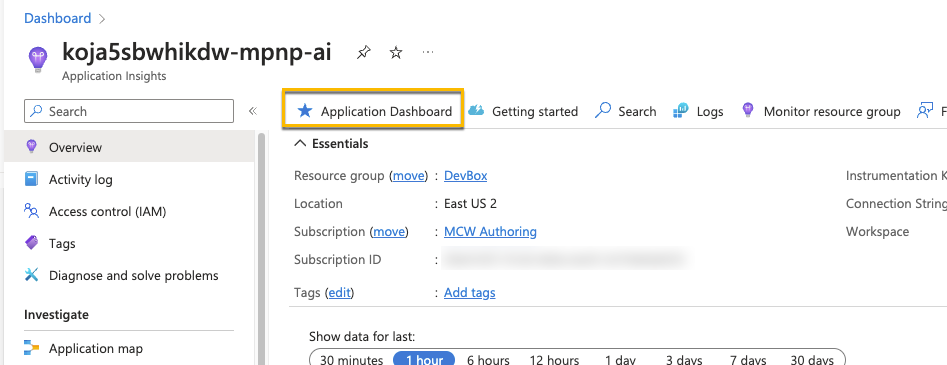
Task: Click the purple Tags icon
Action: (31, 244)
